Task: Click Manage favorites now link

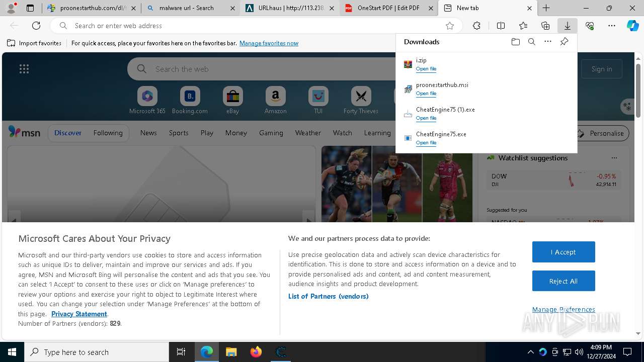Action: tap(269, 43)
